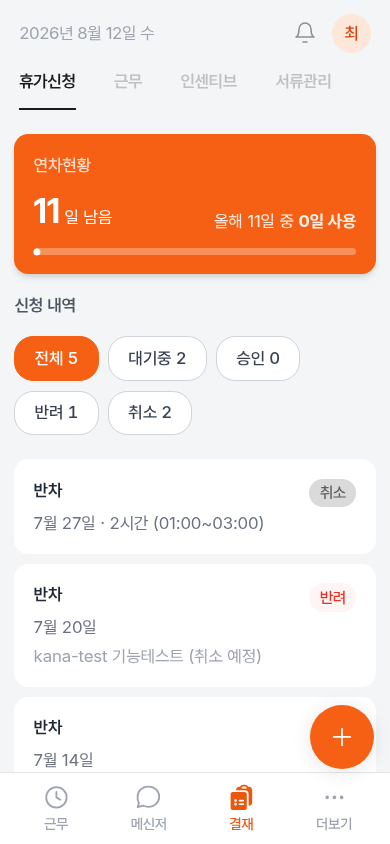This screenshot has height=844, width=390.
Task: Open the 연차현황 orange card
Action: tap(195, 204)
